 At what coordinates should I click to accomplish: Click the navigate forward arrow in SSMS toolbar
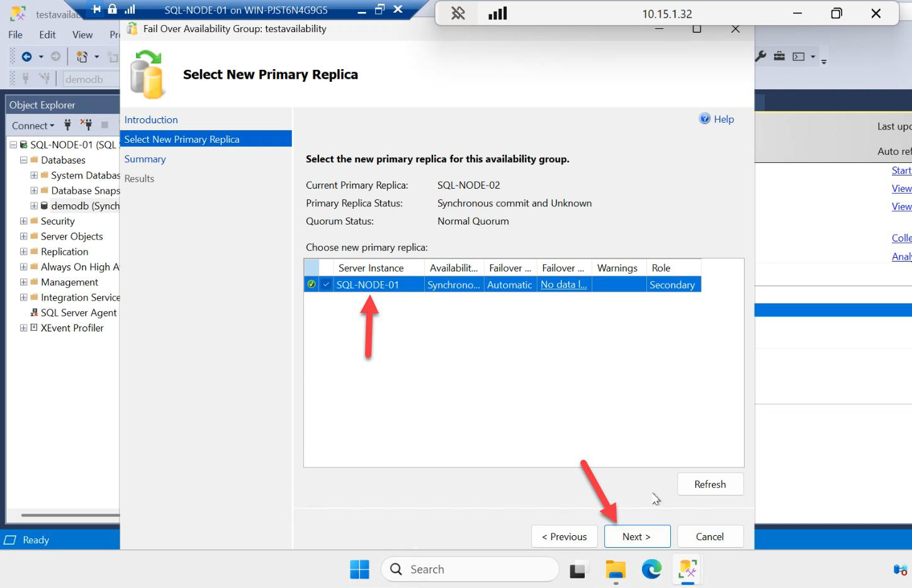tap(55, 57)
